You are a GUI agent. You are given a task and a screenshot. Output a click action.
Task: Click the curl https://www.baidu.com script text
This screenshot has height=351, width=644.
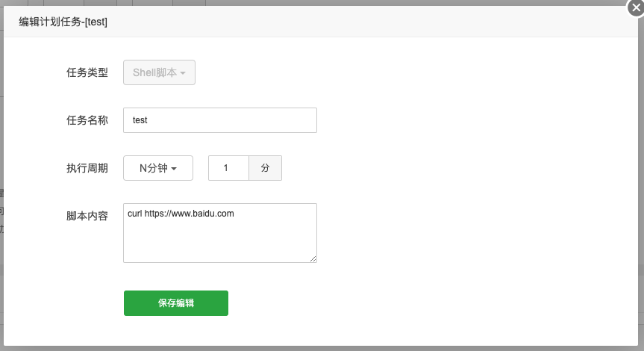click(181, 214)
